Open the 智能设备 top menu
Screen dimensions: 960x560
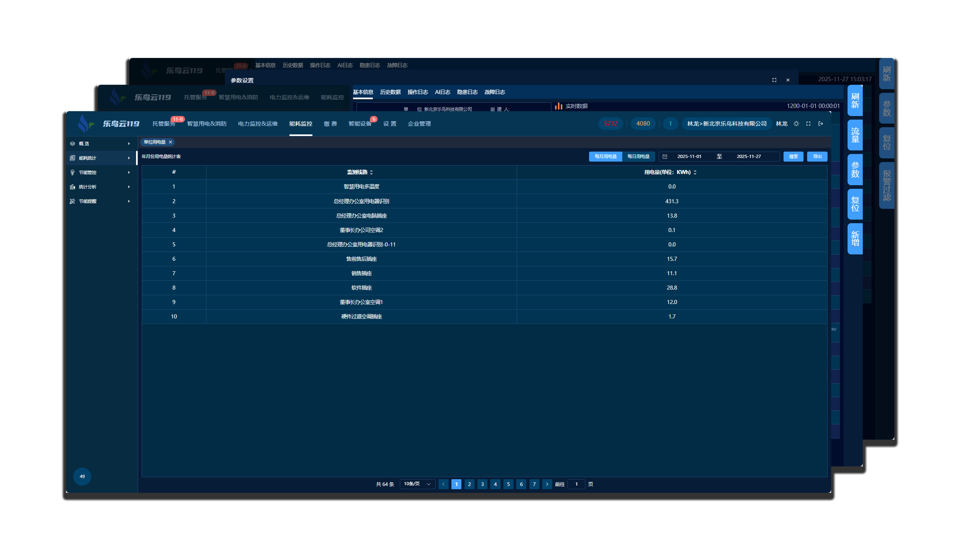(x=360, y=124)
